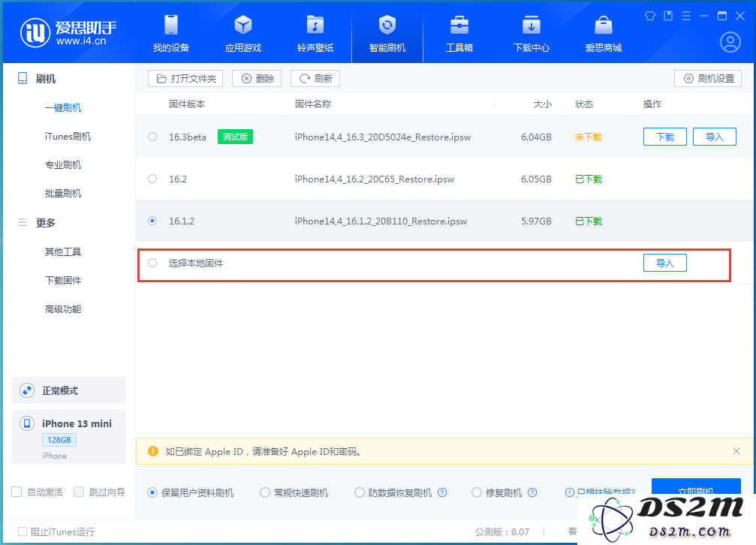
Task: Click the 固件名称 column header
Action: point(313,104)
